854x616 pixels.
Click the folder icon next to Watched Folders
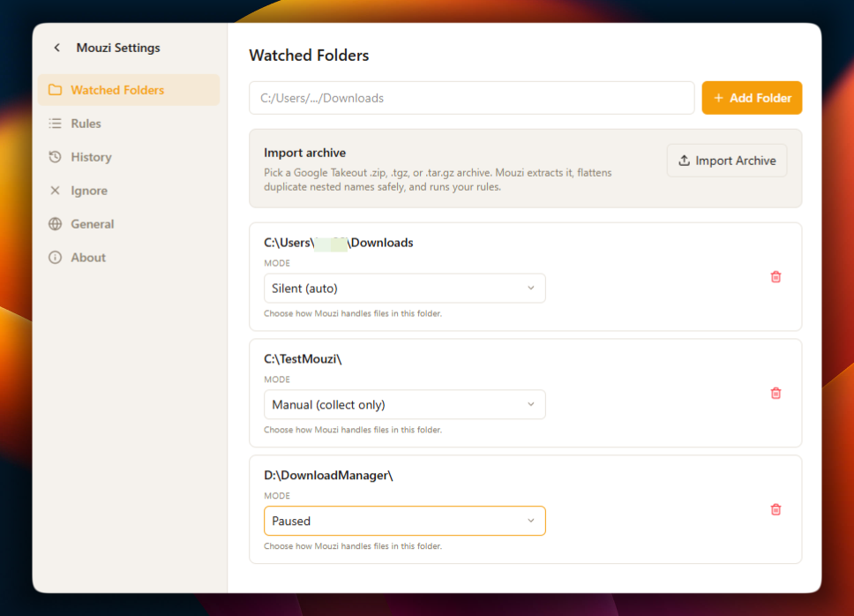pos(55,90)
